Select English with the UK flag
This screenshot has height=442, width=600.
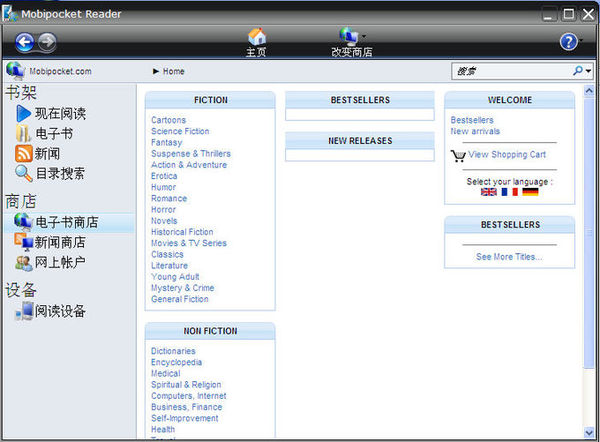pyautogui.click(x=489, y=192)
